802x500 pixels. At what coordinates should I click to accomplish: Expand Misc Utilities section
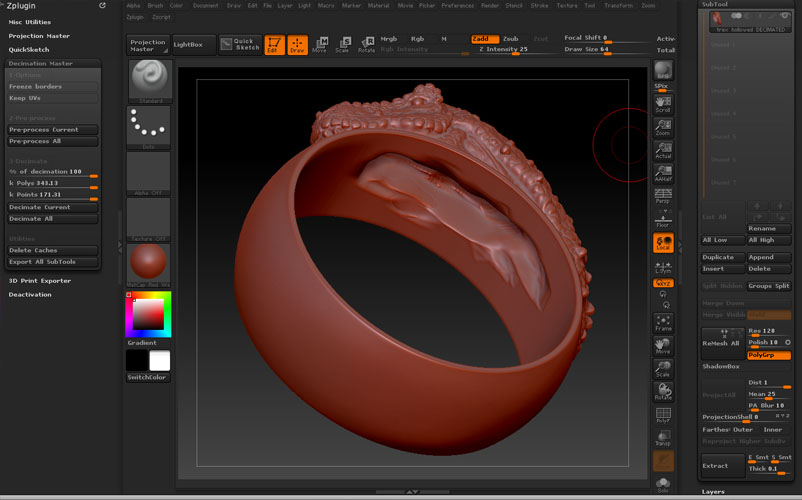(29, 22)
